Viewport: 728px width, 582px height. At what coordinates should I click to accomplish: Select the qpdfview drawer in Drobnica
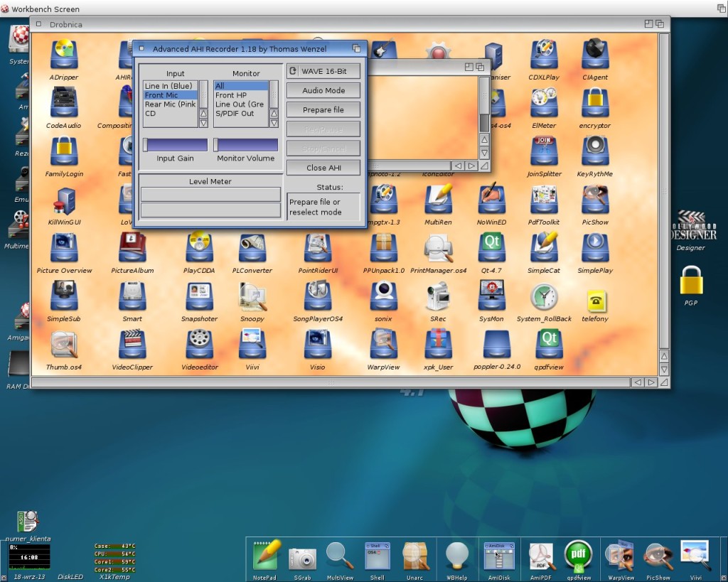[x=549, y=345]
